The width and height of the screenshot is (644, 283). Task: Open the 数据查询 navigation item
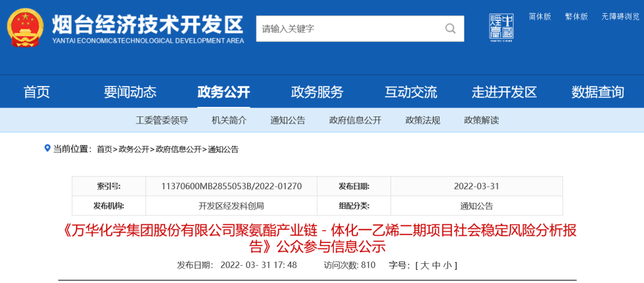tap(597, 92)
